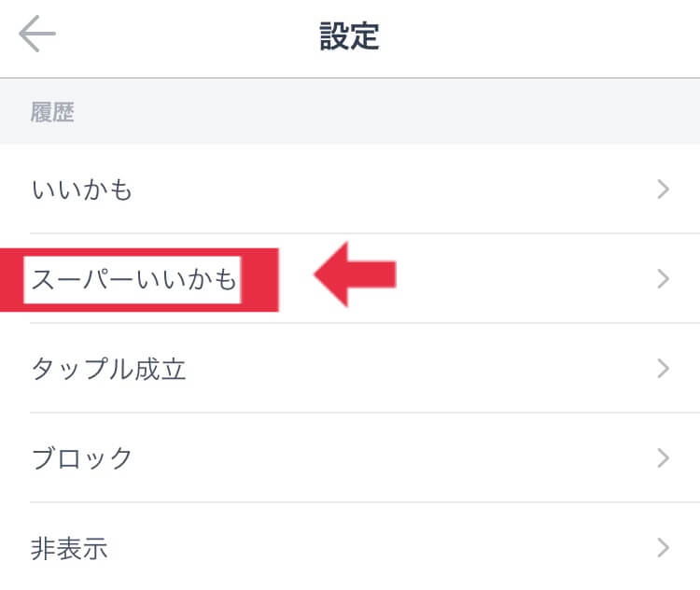Expand ブロック using its right chevron
The height and width of the screenshot is (590, 700).
click(664, 458)
